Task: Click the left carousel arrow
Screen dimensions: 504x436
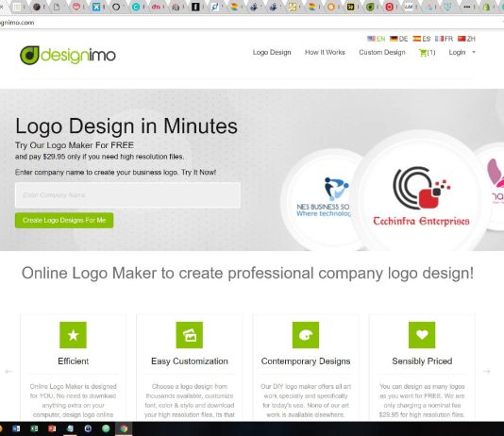Action: pos(8,372)
